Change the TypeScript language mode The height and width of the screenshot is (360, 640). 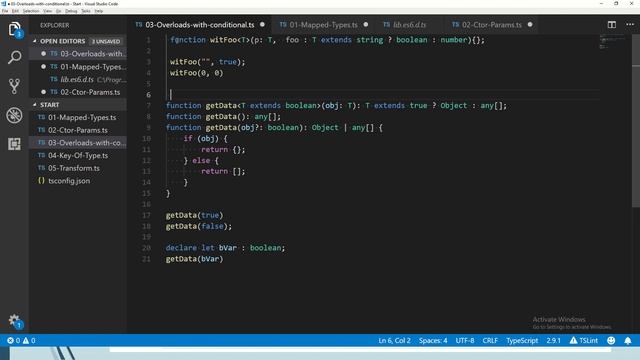coord(522,340)
